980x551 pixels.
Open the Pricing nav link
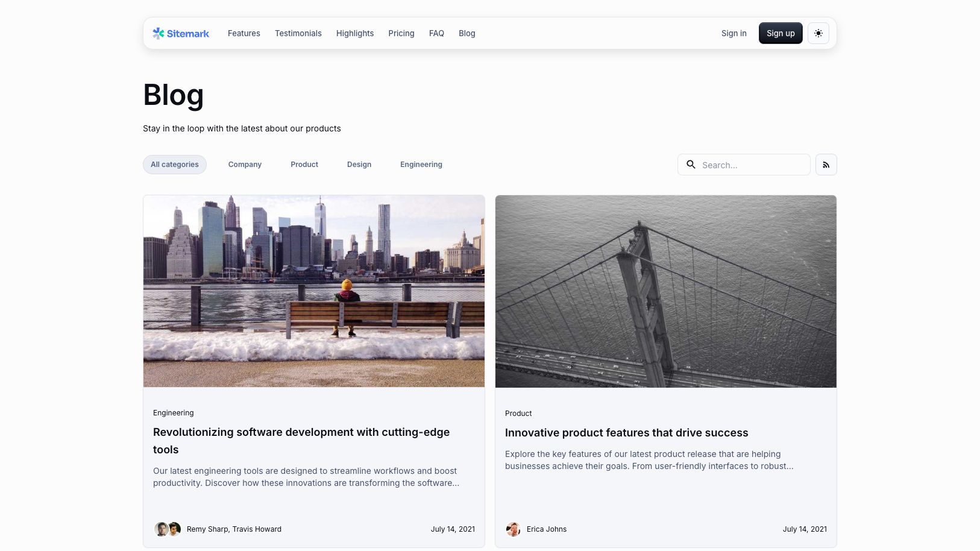point(401,34)
